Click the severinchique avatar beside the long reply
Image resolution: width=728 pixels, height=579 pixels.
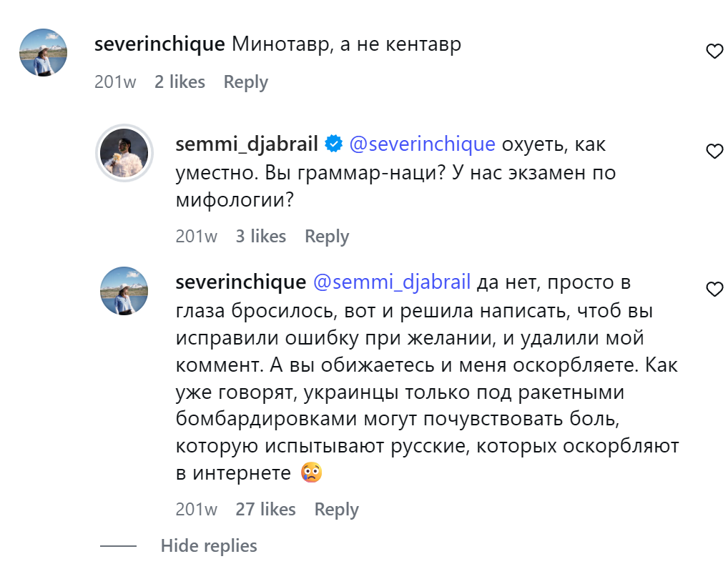point(124,291)
